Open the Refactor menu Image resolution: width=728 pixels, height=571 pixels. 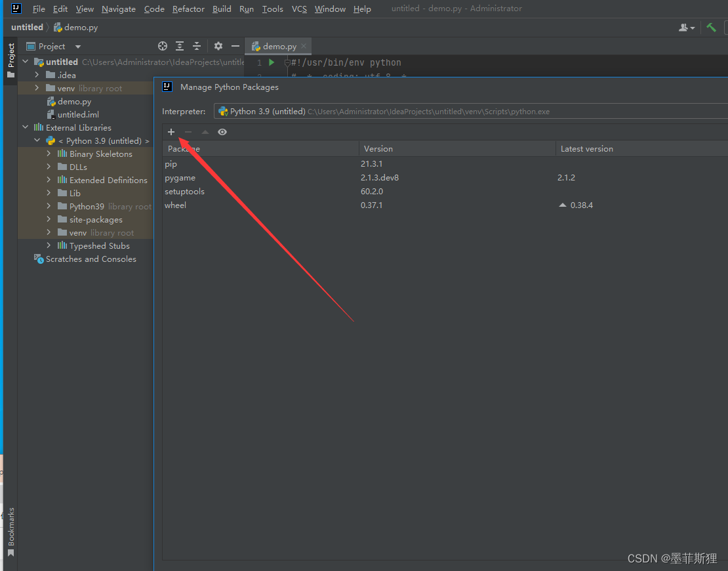[188, 9]
